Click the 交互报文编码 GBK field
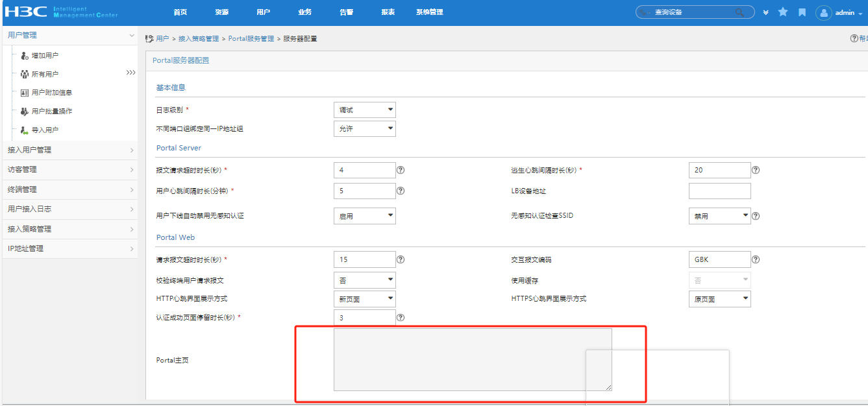868x406 pixels. click(720, 259)
